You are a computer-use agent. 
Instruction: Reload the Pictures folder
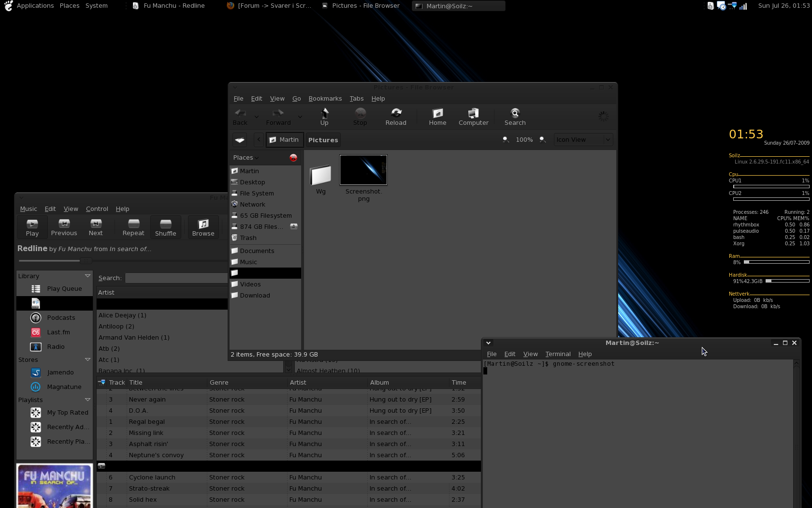point(396,117)
